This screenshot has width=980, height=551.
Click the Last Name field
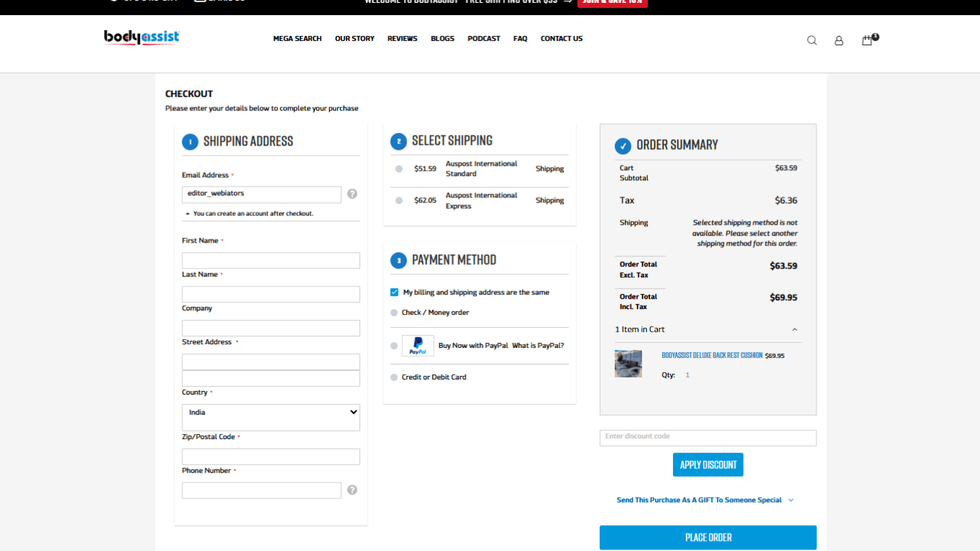tap(271, 294)
